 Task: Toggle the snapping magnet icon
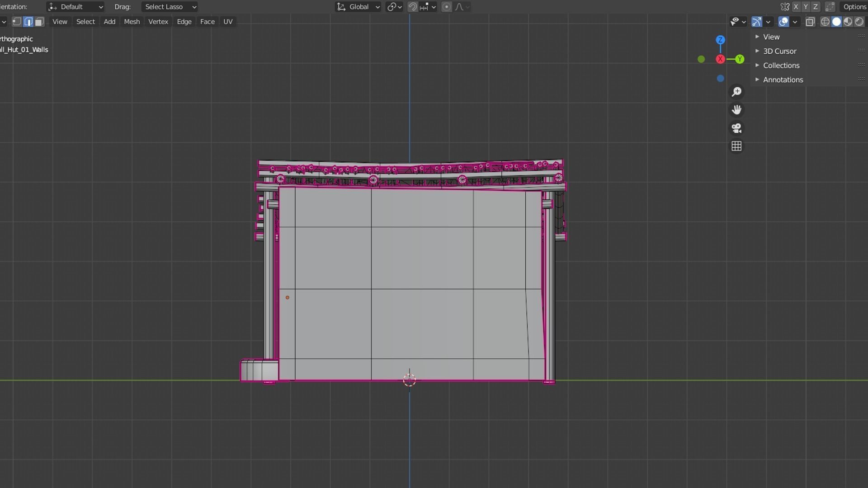point(412,7)
